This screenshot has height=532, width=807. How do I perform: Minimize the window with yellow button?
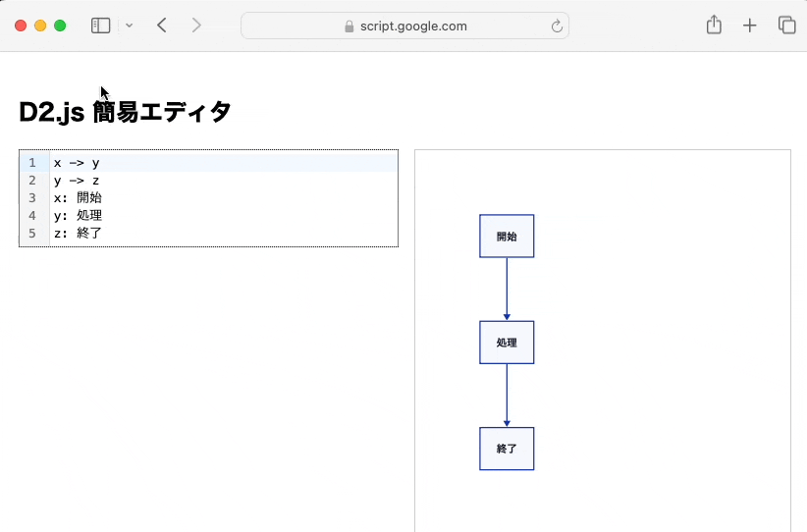point(40,26)
